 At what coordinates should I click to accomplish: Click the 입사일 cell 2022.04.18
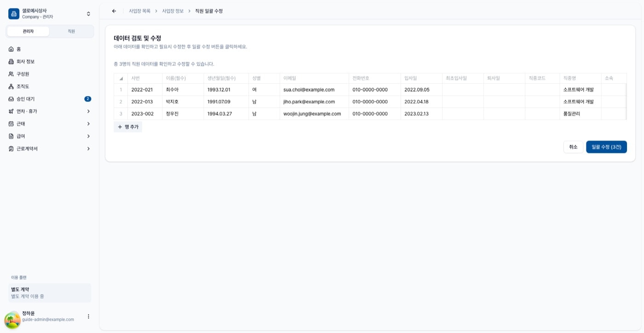(421, 102)
